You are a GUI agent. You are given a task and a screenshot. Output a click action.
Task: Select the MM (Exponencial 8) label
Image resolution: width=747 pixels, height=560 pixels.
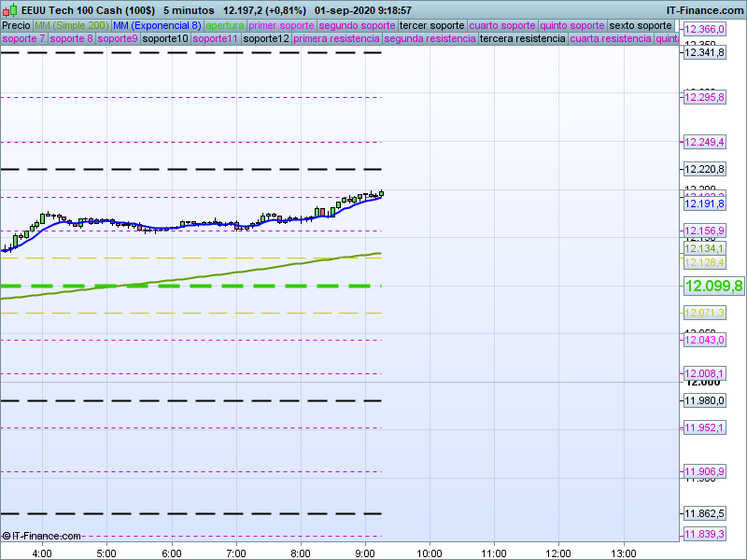coord(156,25)
